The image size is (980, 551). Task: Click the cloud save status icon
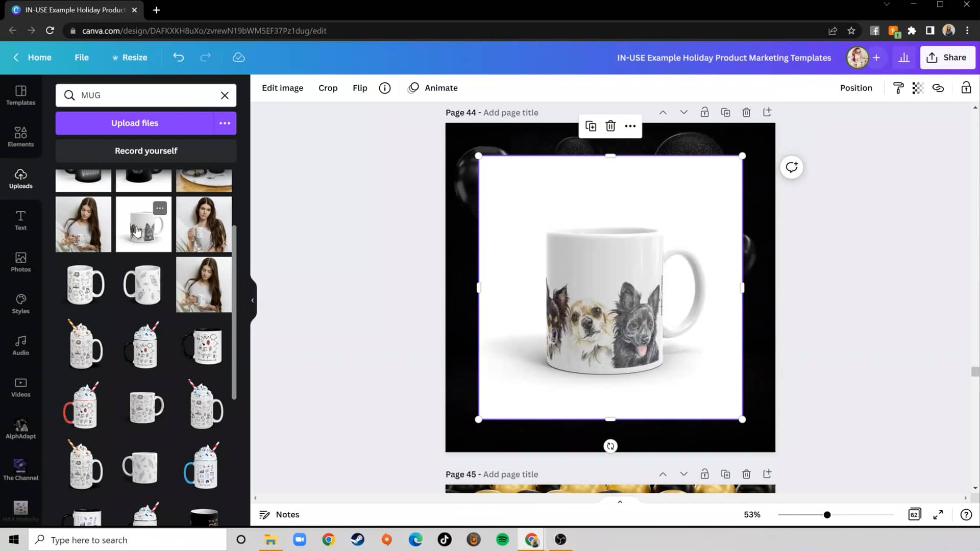tap(239, 58)
